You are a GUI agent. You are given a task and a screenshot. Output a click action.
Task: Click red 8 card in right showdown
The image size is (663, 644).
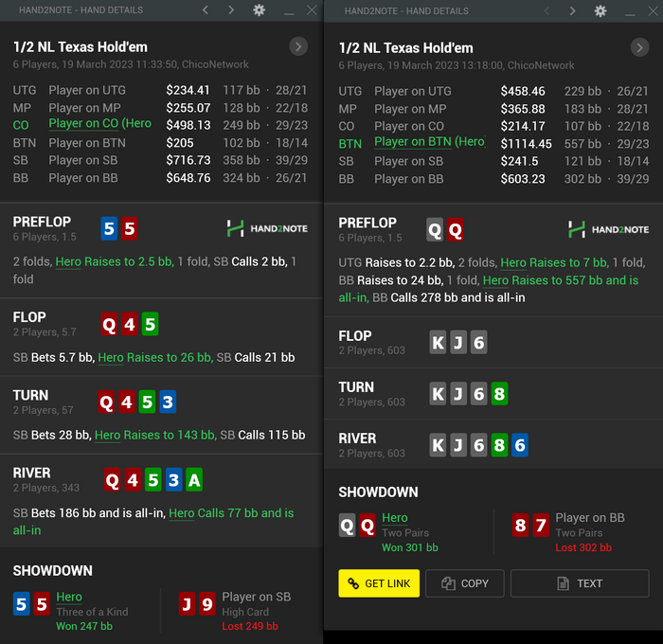coord(521,526)
